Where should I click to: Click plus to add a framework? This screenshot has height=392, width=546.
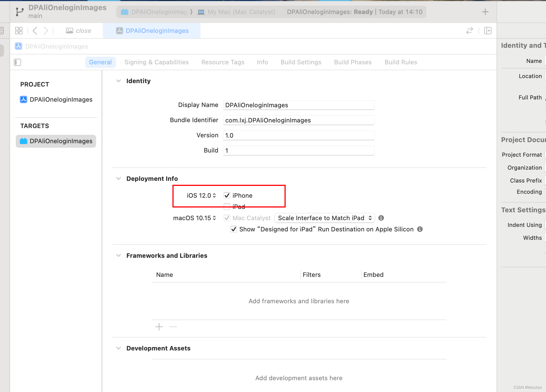point(159,327)
